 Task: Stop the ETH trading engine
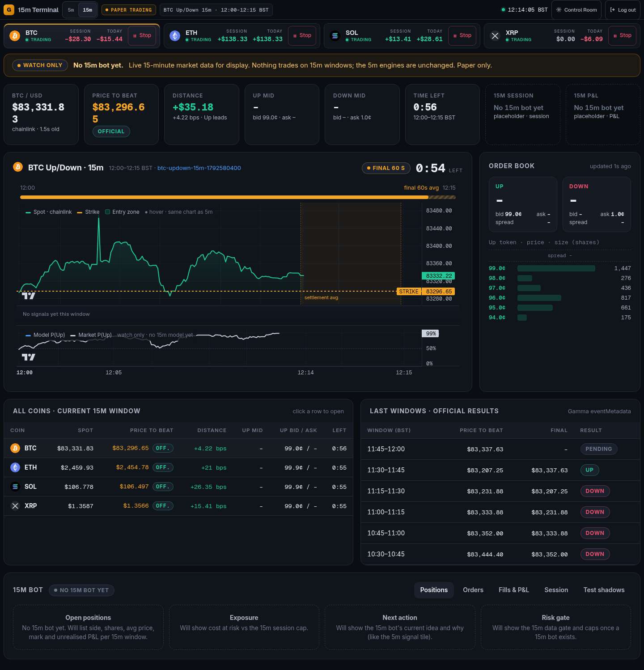tap(302, 36)
